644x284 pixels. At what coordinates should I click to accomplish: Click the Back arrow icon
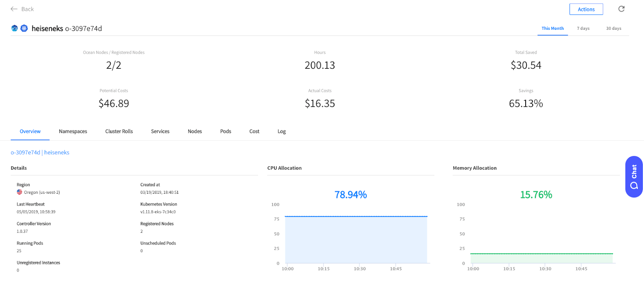14,9
